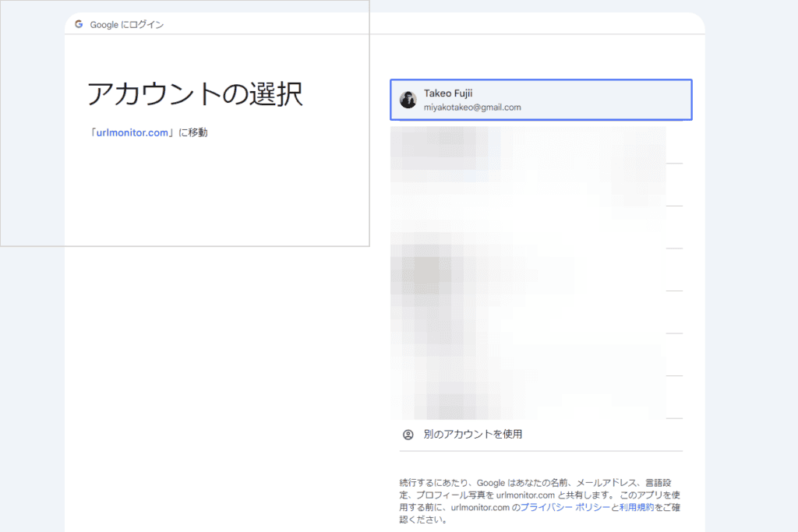Click the person icon beside 別のアカウントを使用
This screenshot has height=532, width=798.
coord(408,435)
